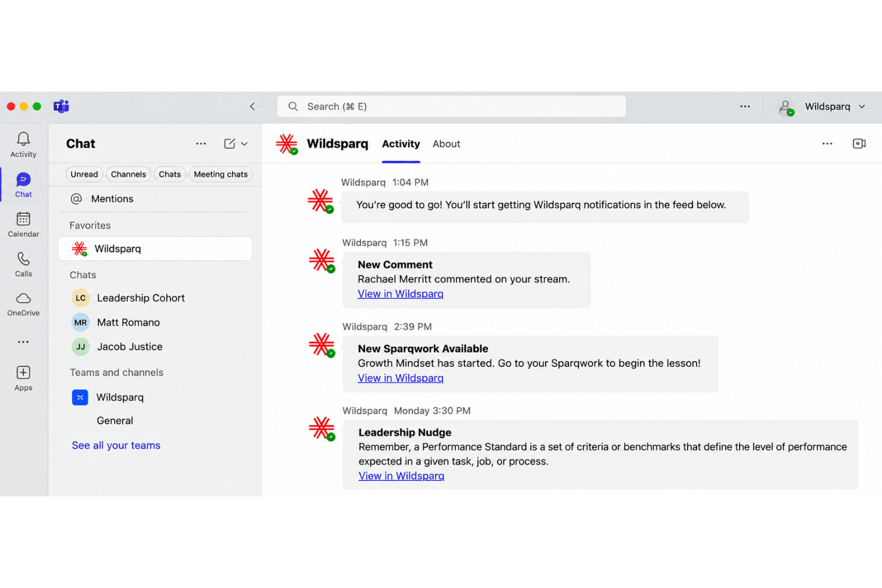Screen dimensions: 882x588
Task: Switch to the About tab
Action: point(446,144)
